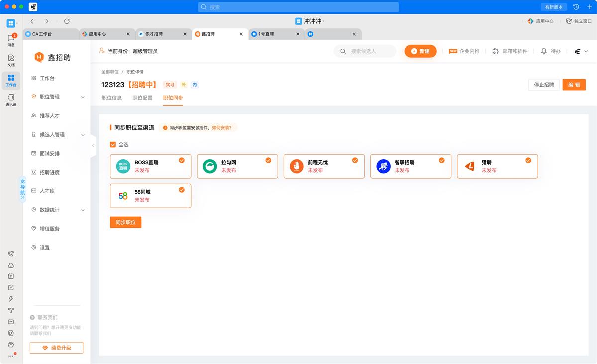Expand the account dropdown in header

tap(581, 51)
